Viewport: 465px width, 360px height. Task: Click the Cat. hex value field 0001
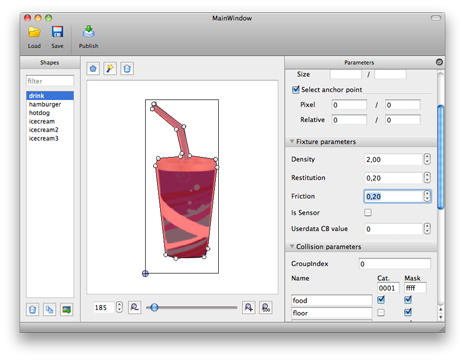pyautogui.click(x=388, y=288)
